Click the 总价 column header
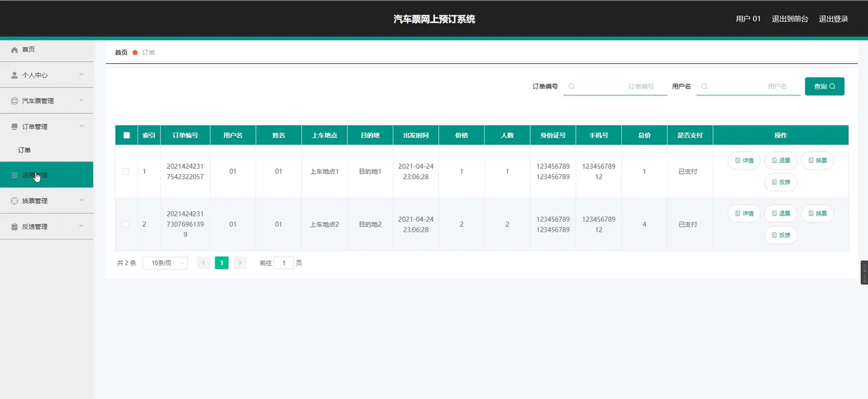868x399 pixels. coord(644,135)
